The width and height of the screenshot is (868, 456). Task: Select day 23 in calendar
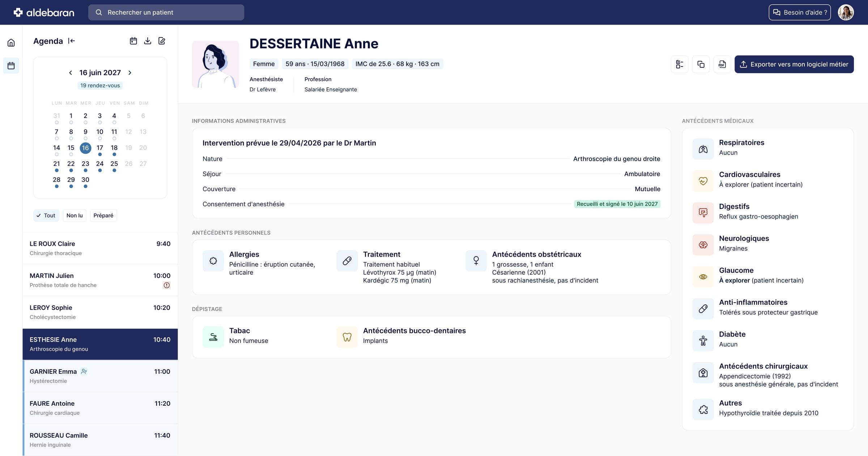click(85, 164)
